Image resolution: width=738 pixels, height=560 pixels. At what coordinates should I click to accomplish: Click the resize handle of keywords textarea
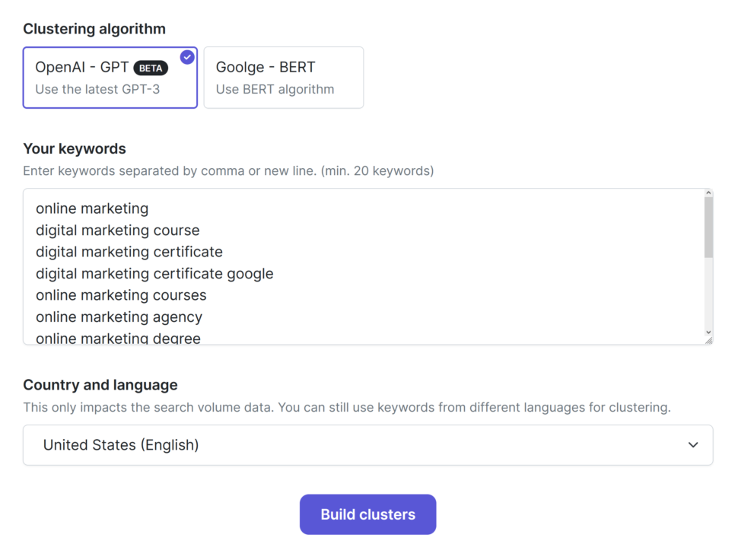[709, 340]
